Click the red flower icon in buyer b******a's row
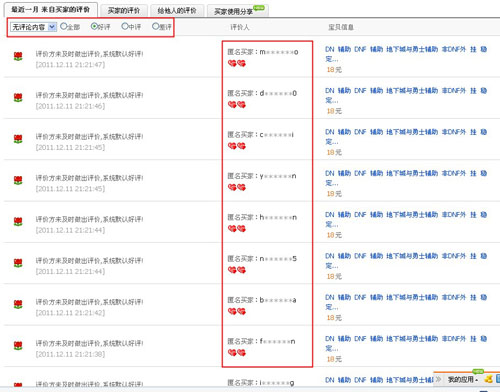Viewport: 500px width, 392px height. [x=18, y=304]
